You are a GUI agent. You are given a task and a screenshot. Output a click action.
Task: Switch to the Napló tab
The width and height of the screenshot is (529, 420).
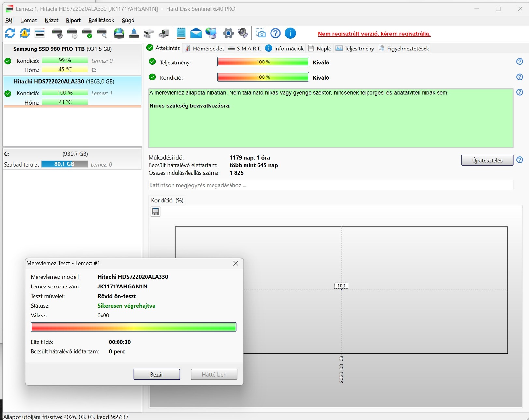pos(320,49)
